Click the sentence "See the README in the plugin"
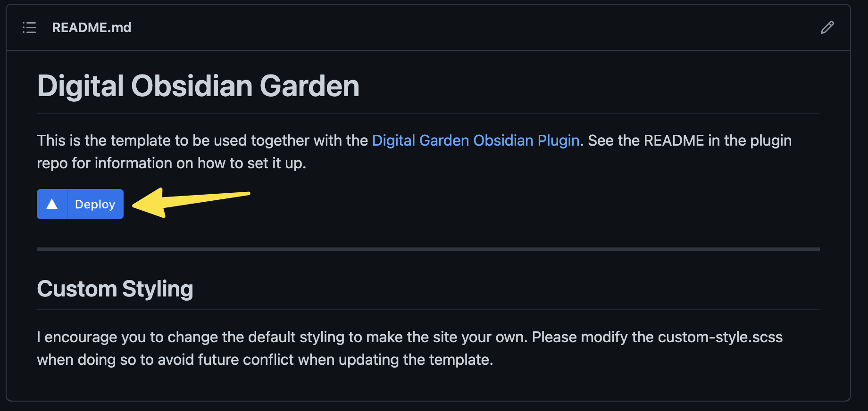This screenshot has width=868, height=411. (689, 140)
